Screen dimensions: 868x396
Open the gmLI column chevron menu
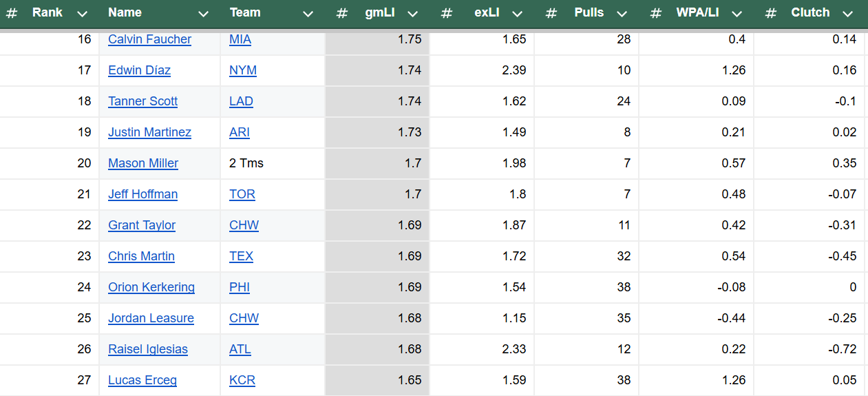pos(412,14)
